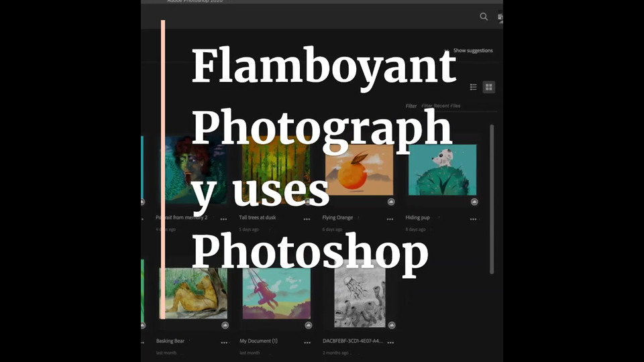Screen dimensions: 644x362
Task: Open the search magnifier icon
Action: (x=484, y=16)
